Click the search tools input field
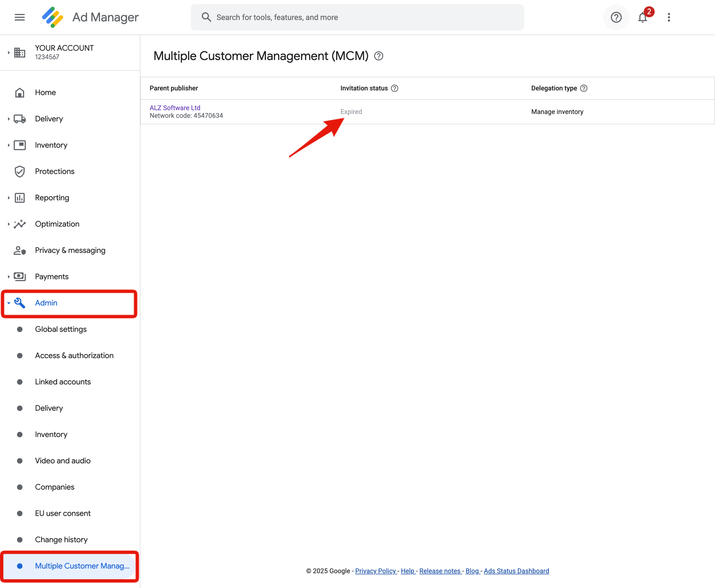 click(x=357, y=17)
